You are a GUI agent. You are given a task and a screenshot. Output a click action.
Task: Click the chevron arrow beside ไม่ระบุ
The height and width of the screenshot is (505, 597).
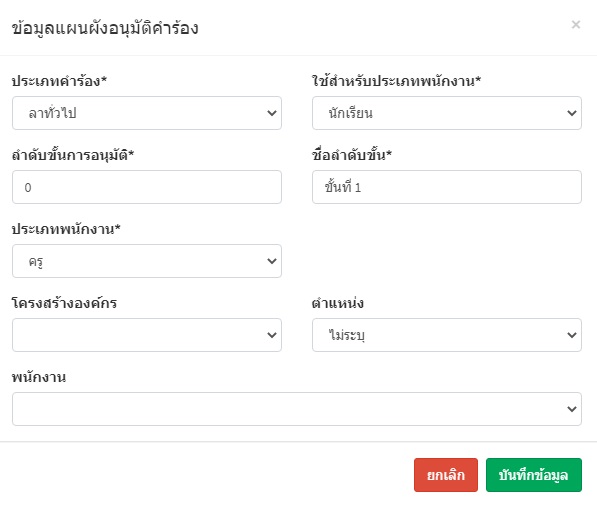coord(572,335)
